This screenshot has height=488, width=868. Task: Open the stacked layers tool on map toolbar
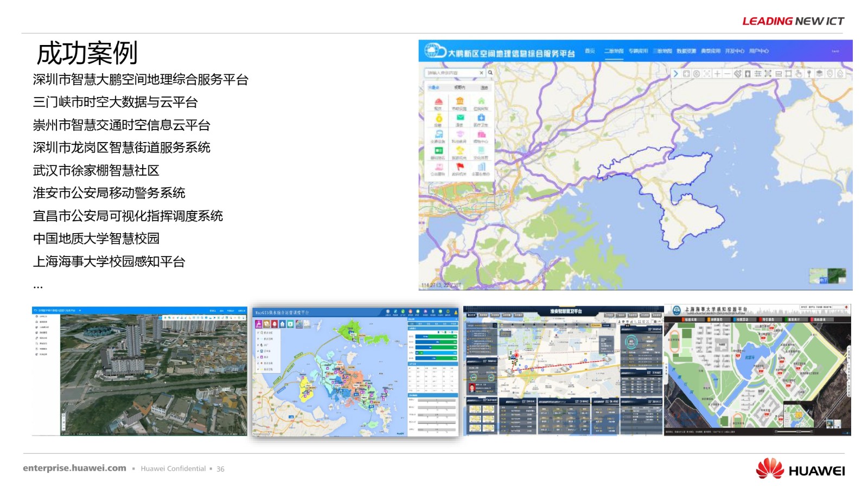pos(819,74)
